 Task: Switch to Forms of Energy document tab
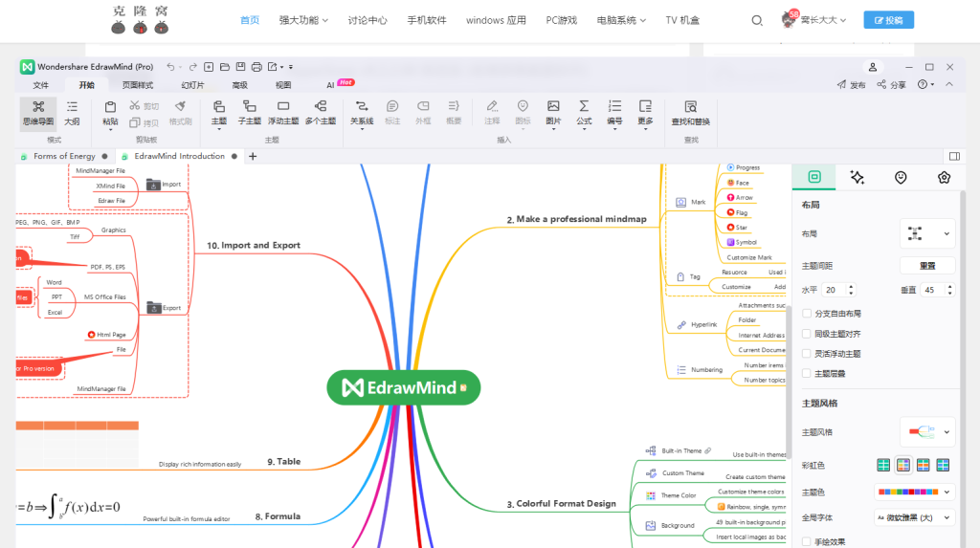tap(64, 156)
